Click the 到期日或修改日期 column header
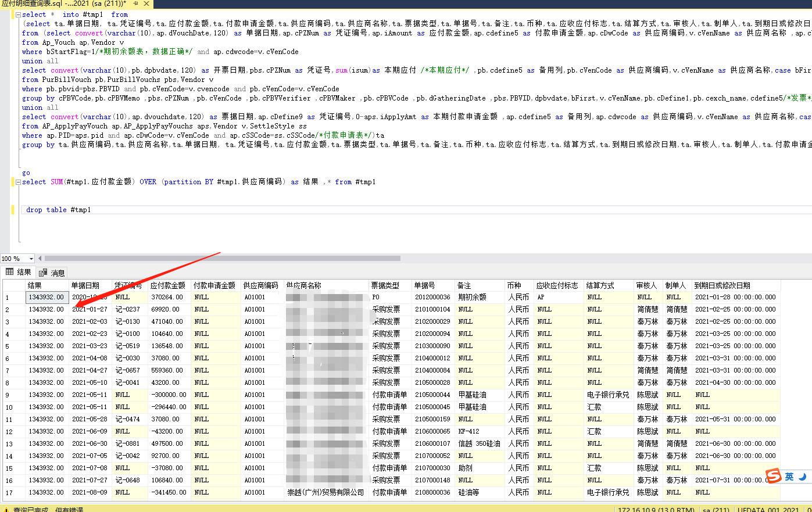 736,285
